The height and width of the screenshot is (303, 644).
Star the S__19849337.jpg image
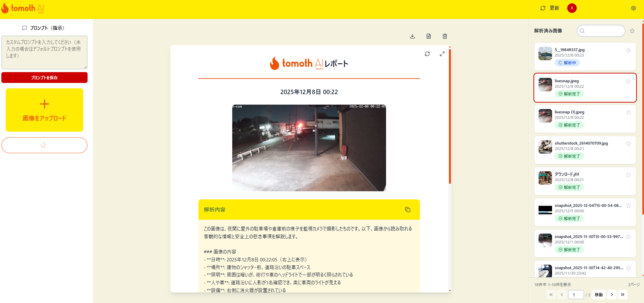pyautogui.click(x=628, y=50)
